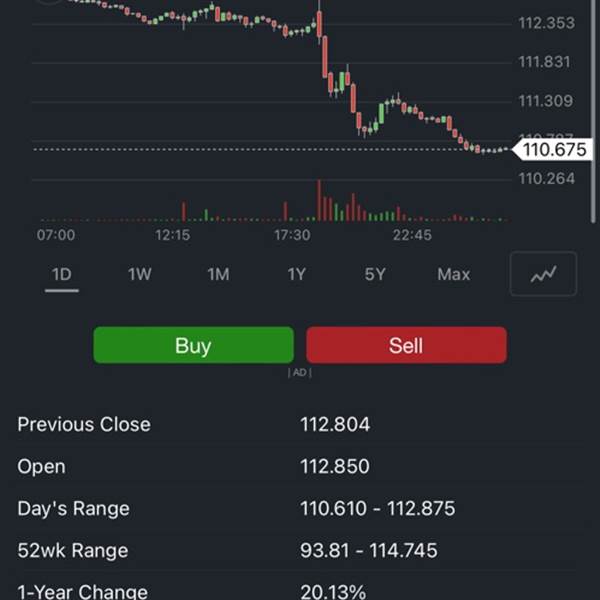The image size is (600, 600).
Task: Click the current price tag 110.675
Action: pyautogui.click(x=552, y=149)
